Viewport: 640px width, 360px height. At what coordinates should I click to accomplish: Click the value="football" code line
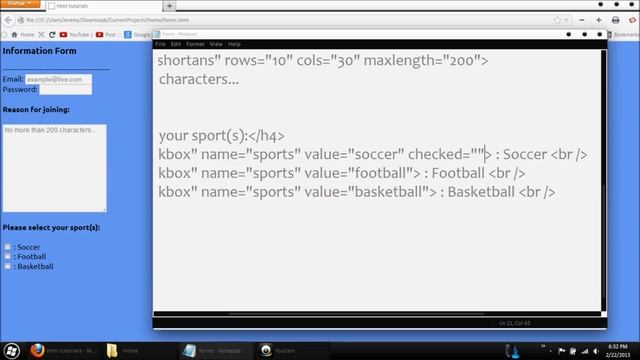click(342, 173)
